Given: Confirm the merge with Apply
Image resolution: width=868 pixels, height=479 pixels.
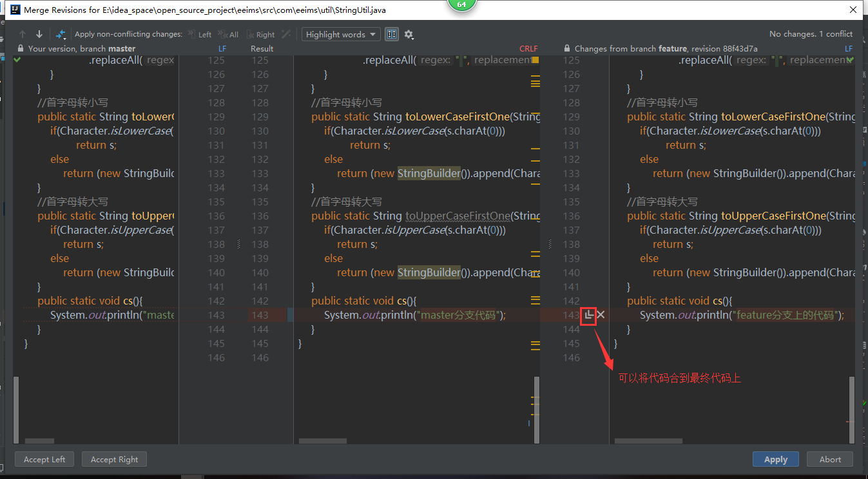Looking at the screenshot, I should [x=776, y=459].
